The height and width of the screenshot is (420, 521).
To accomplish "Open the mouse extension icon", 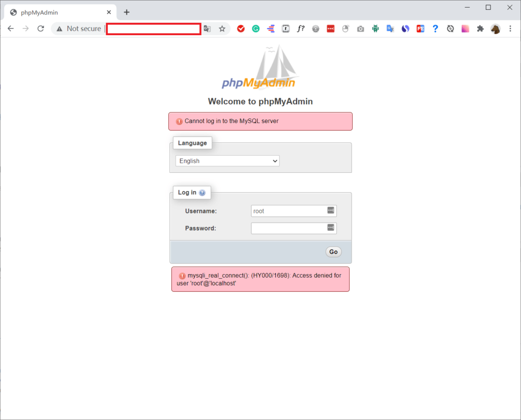I will [345, 29].
